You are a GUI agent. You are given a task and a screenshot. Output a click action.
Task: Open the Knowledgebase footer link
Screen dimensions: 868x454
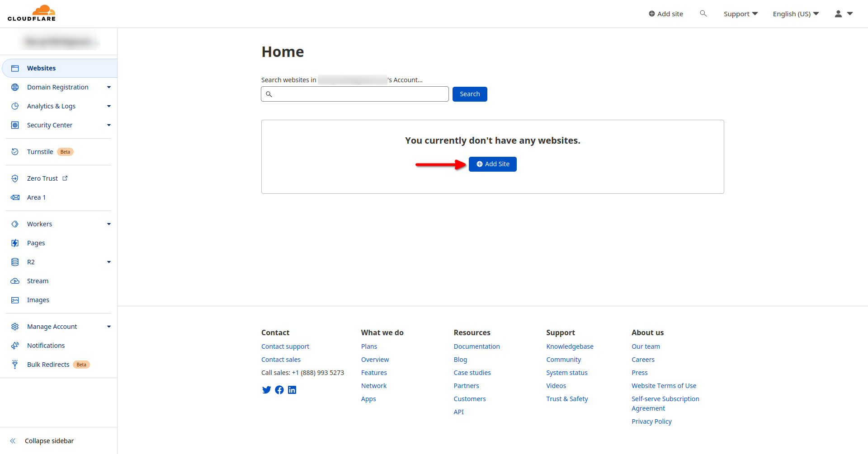pos(570,346)
